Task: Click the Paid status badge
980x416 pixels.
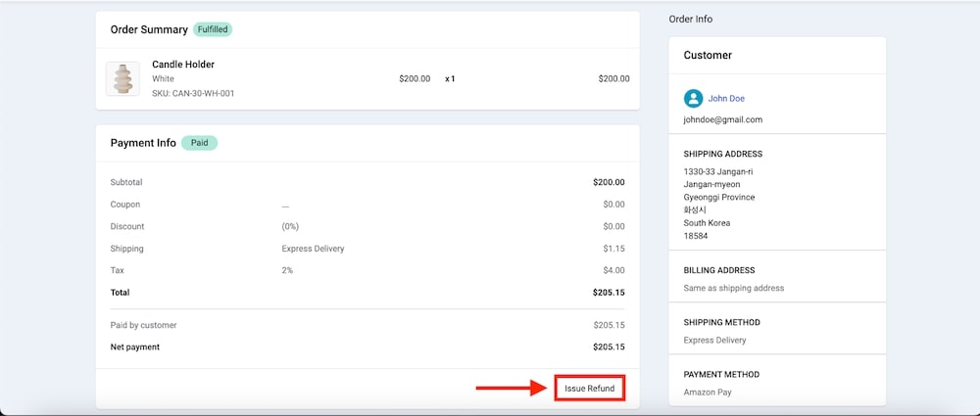Action: 199,143
